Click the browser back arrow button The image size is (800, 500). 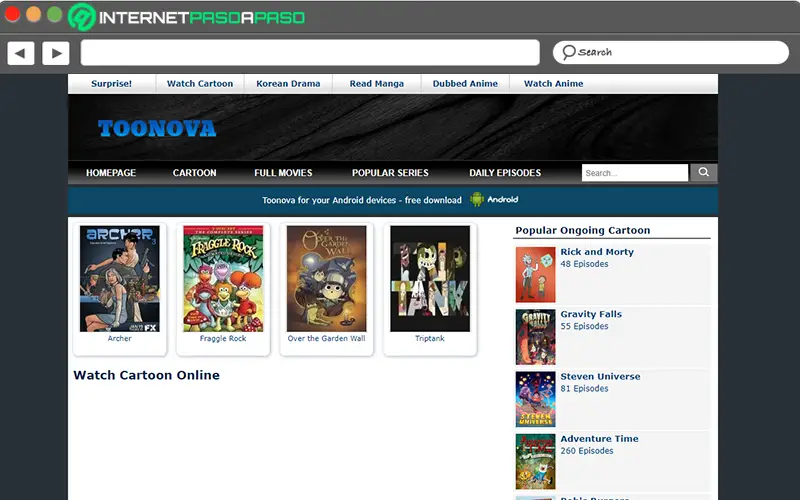click(21, 53)
